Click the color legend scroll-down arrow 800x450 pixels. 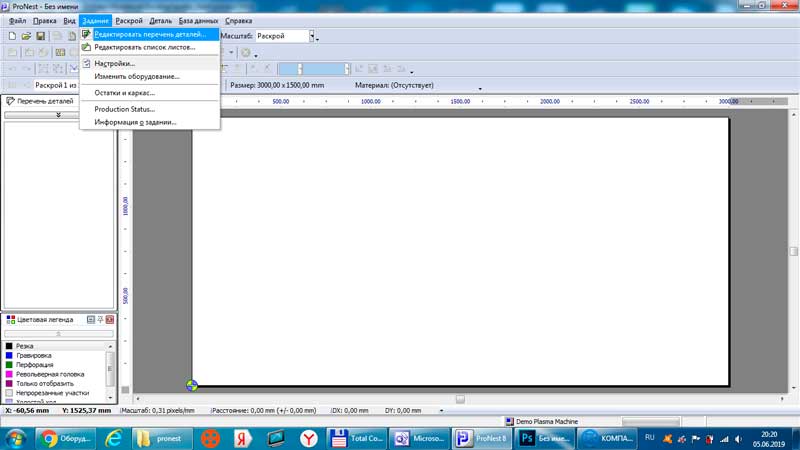point(110,397)
